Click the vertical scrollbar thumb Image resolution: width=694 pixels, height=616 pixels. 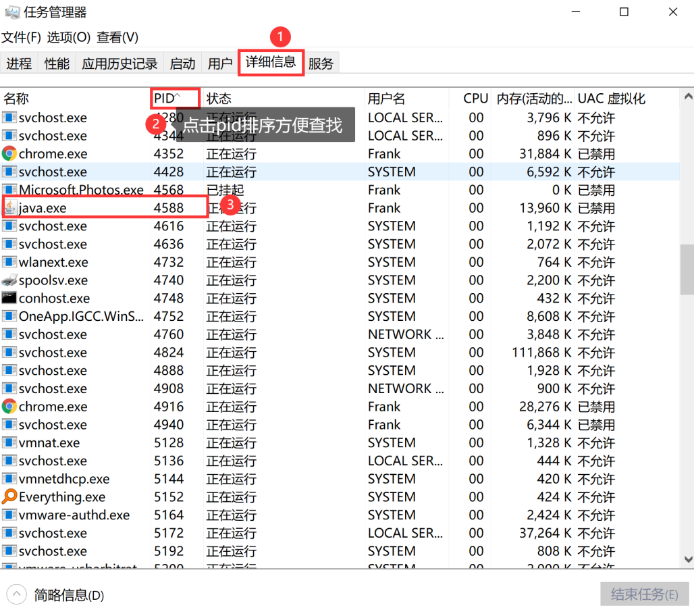point(687,269)
